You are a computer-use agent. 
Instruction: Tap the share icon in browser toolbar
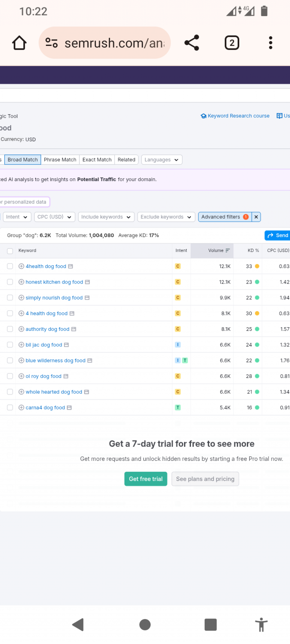[x=192, y=43]
